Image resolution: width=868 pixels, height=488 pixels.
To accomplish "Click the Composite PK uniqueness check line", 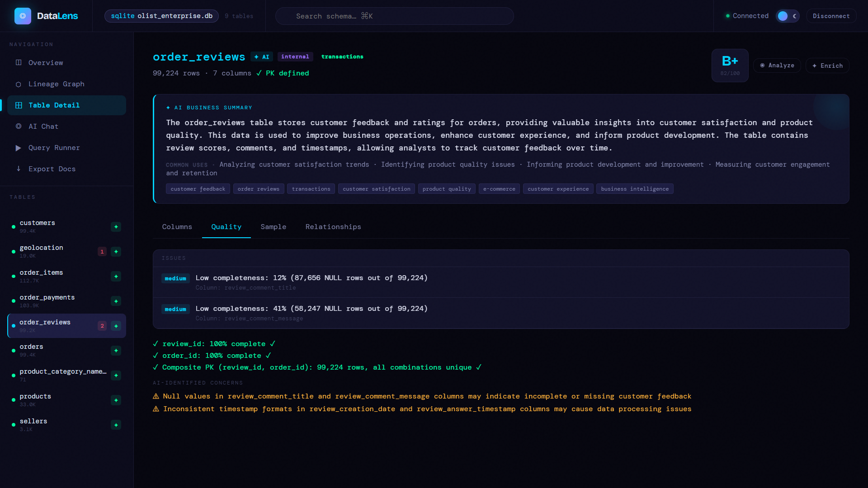I will [317, 367].
